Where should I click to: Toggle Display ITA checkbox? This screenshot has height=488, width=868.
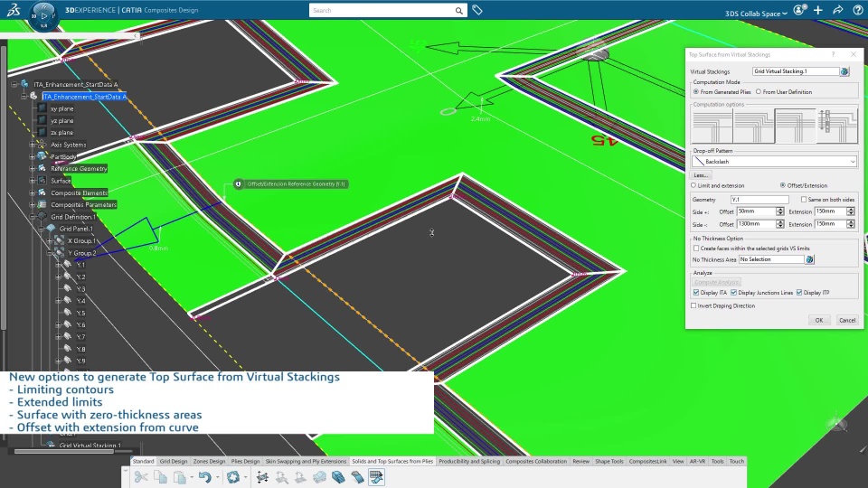click(696, 293)
